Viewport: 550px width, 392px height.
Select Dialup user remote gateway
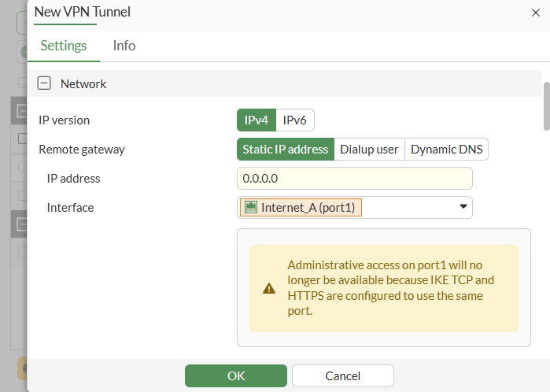tap(369, 150)
